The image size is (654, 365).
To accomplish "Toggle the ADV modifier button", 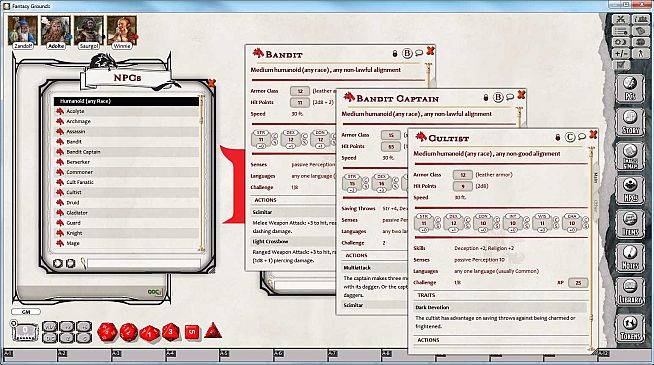I will coord(50,327).
